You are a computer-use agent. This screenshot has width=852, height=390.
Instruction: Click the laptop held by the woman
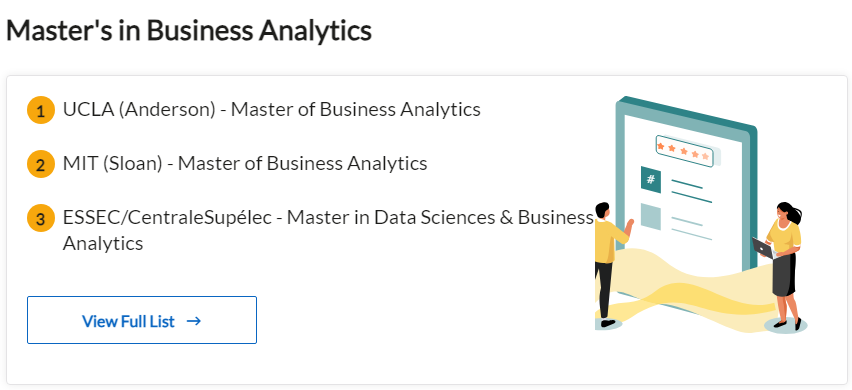763,248
